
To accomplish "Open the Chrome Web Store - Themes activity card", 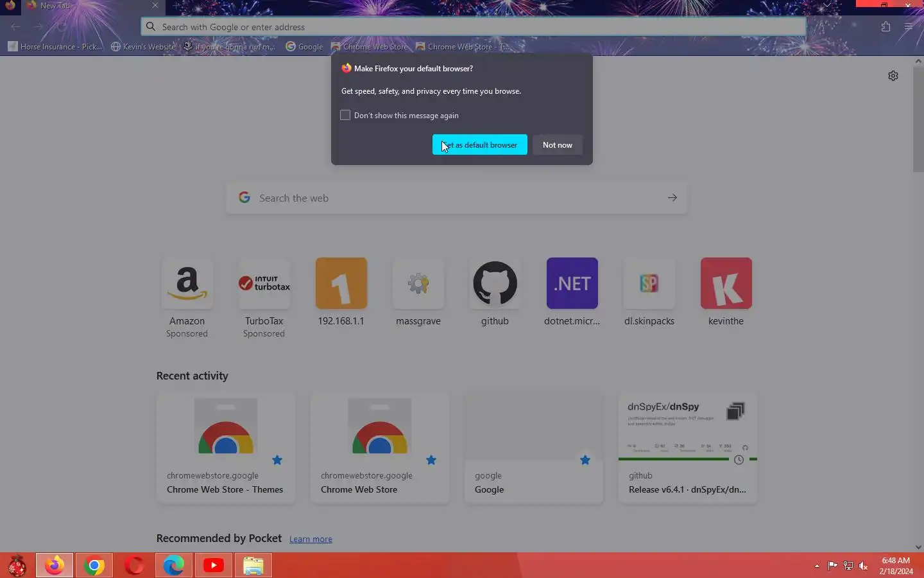I will 226,448.
